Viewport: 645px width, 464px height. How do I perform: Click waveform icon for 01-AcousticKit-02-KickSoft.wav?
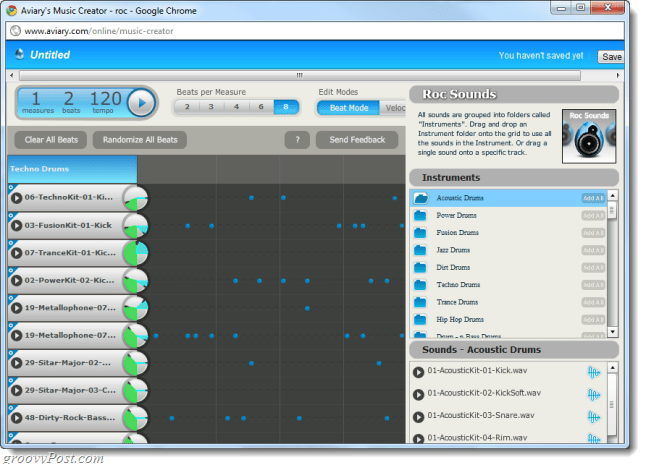pyautogui.click(x=594, y=395)
